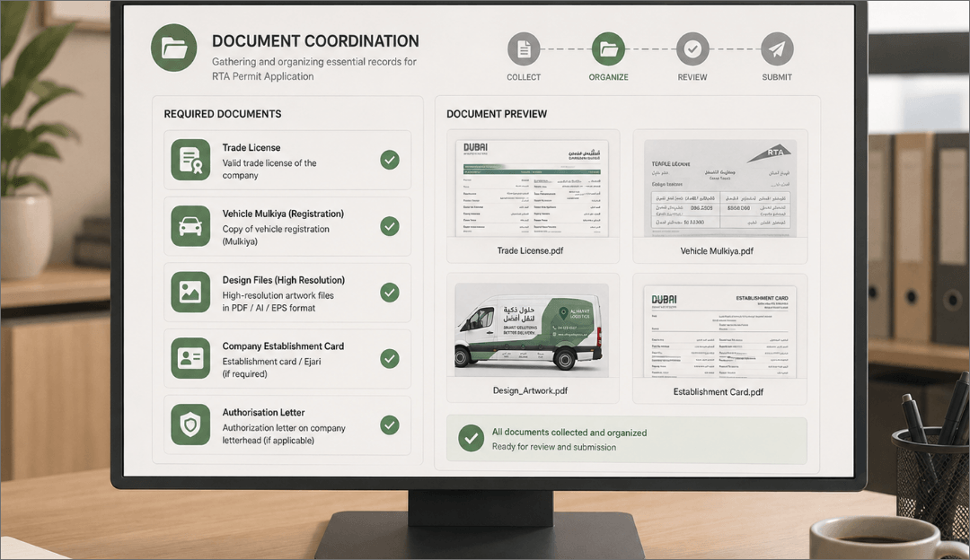Click the all-documents-collected checkmark icon
The image size is (970, 560).
coord(472,438)
